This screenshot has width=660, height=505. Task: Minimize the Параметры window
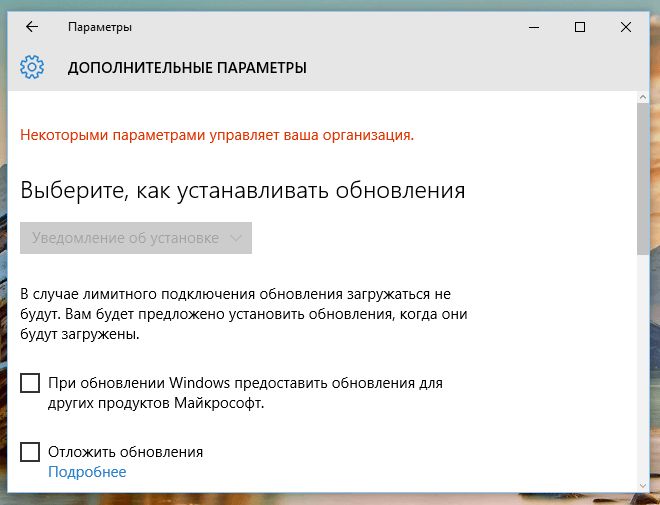pos(534,27)
